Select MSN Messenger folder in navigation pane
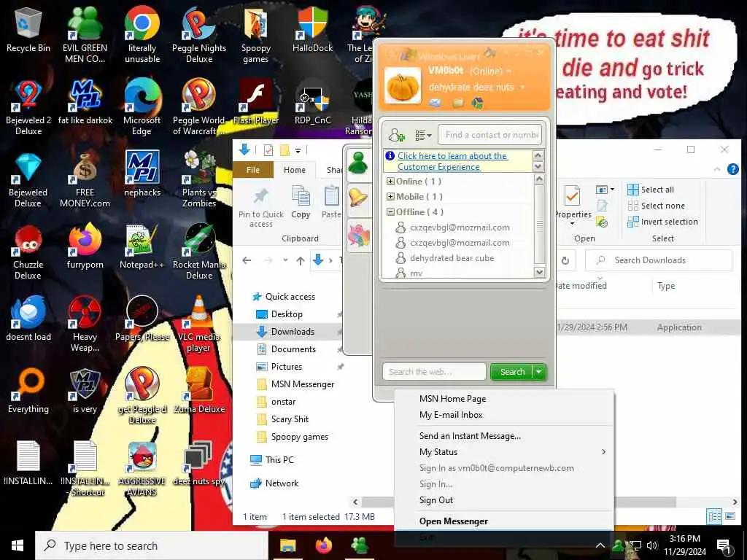747x560 pixels. coord(302,384)
